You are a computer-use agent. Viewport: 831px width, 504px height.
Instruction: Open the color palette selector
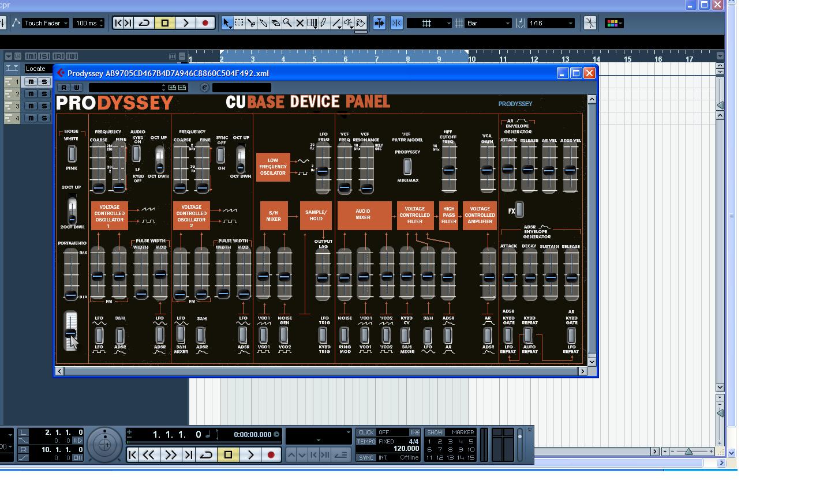point(613,23)
